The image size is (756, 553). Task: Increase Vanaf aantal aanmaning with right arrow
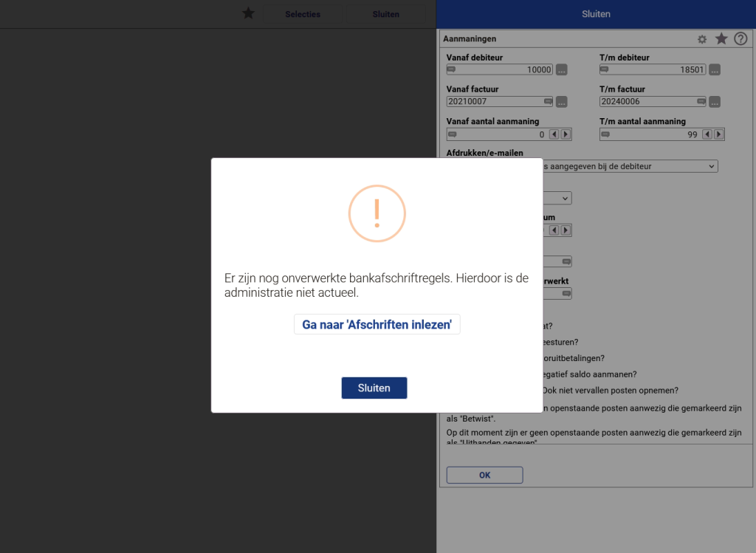[566, 134]
